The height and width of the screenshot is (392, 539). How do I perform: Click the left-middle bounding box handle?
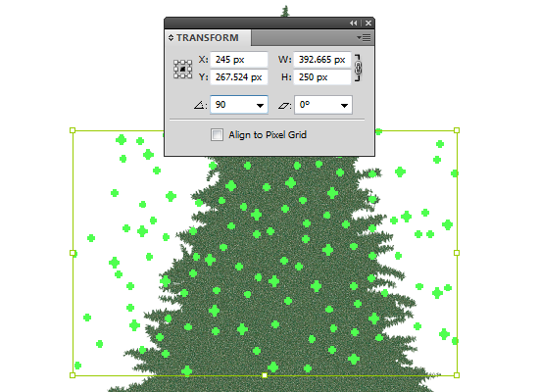click(x=73, y=253)
